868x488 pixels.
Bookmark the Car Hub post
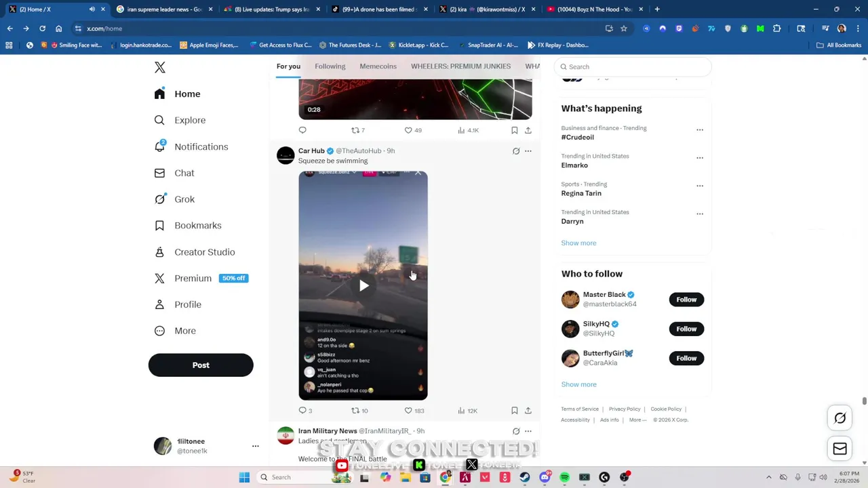click(x=515, y=411)
